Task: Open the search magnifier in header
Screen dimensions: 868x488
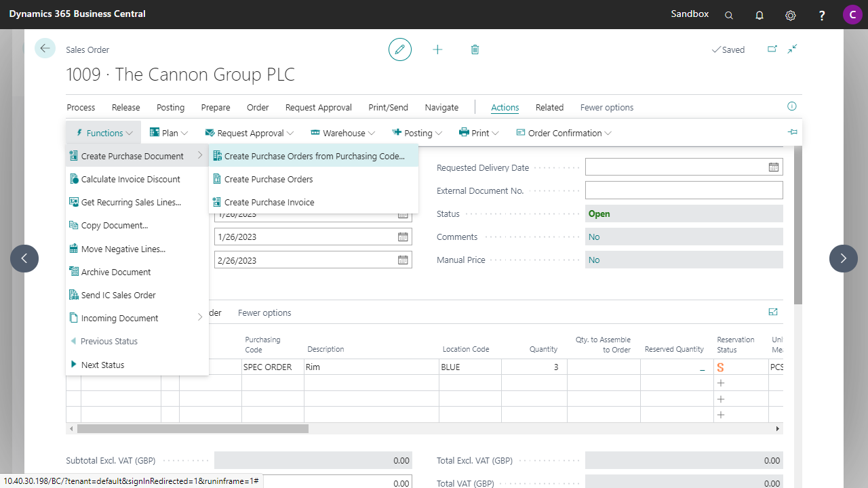Action: (x=729, y=15)
